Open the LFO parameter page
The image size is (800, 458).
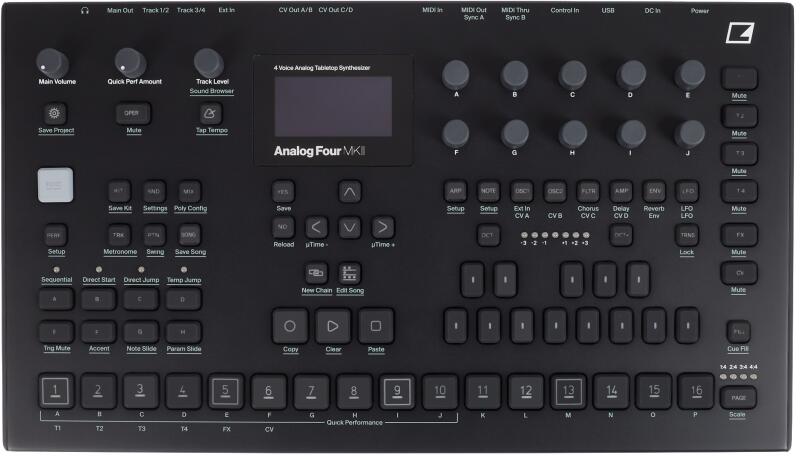(x=687, y=191)
